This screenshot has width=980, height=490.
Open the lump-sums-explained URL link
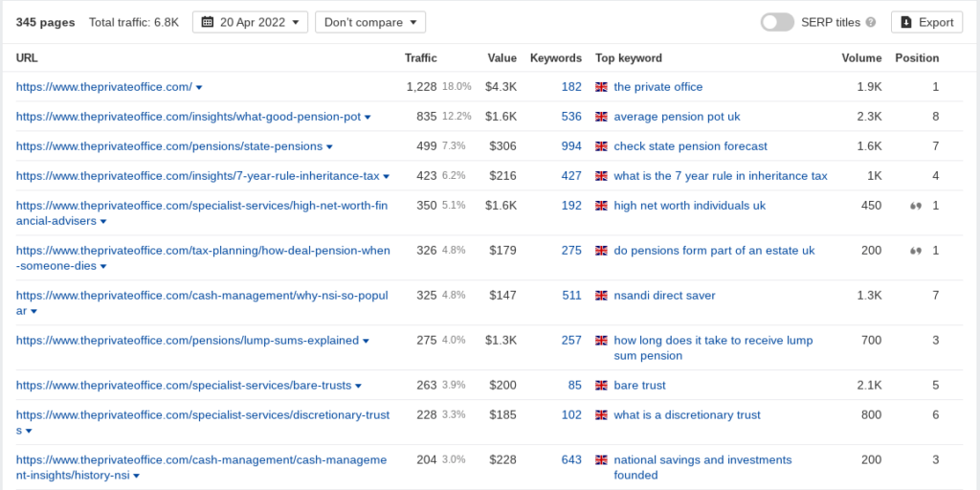[188, 341]
